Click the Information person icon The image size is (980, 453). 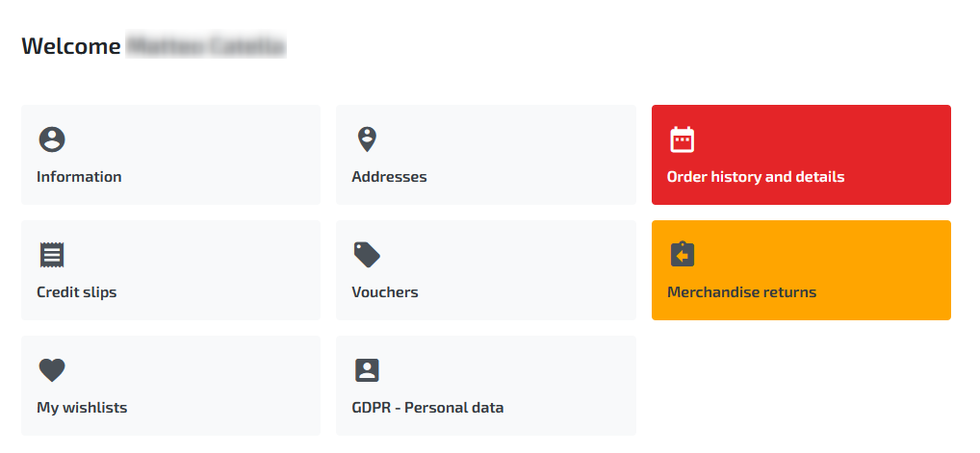click(x=52, y=139)
